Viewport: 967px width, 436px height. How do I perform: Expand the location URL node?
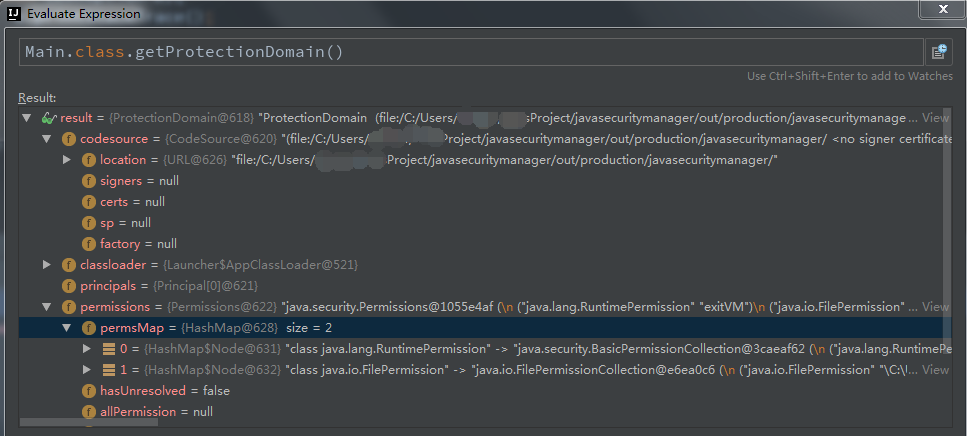[67, 160]
